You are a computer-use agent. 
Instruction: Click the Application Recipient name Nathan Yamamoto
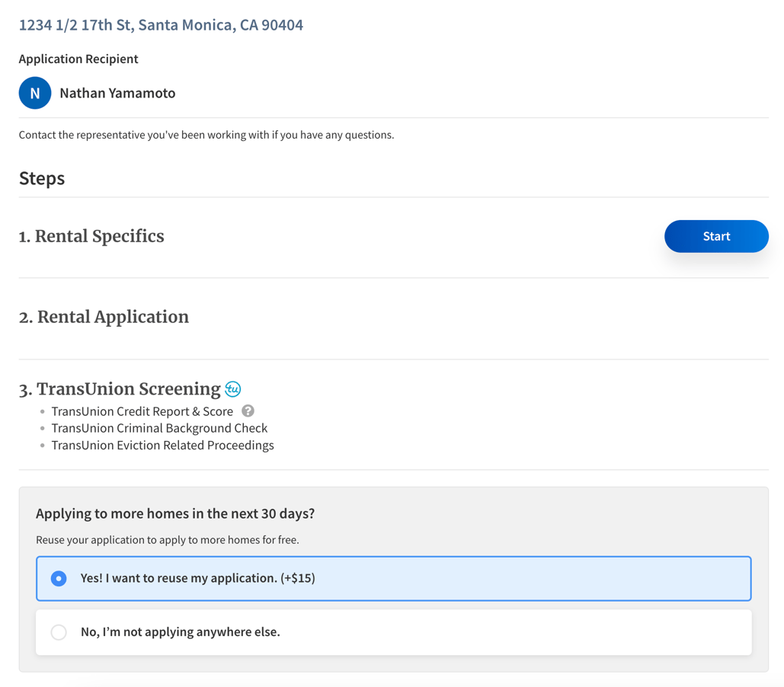[117, 92]
